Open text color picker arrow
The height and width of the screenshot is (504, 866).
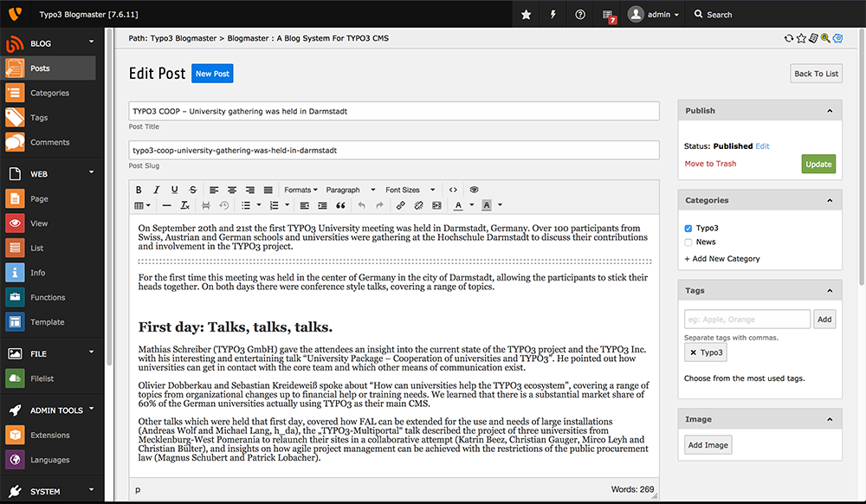pos(472,204)
